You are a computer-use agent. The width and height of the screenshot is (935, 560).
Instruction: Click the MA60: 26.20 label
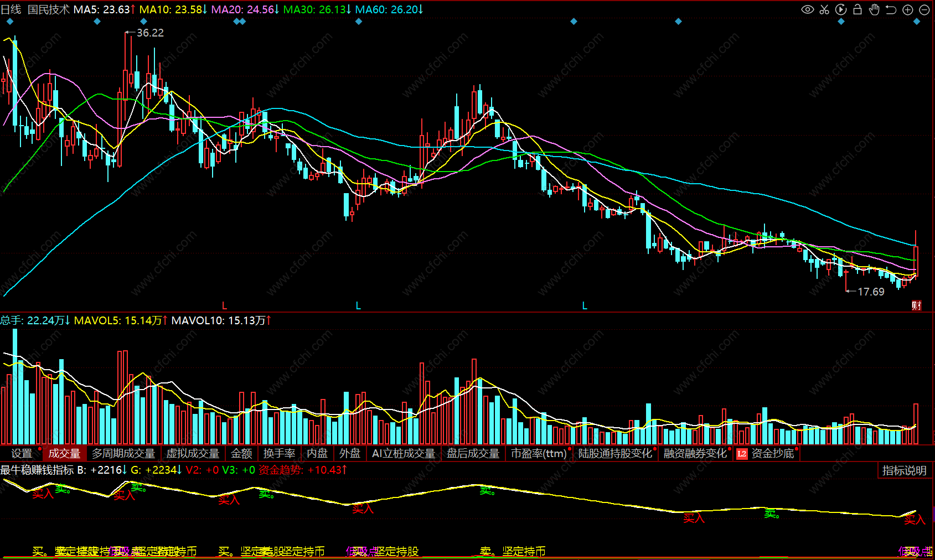[x=389, y=9]
